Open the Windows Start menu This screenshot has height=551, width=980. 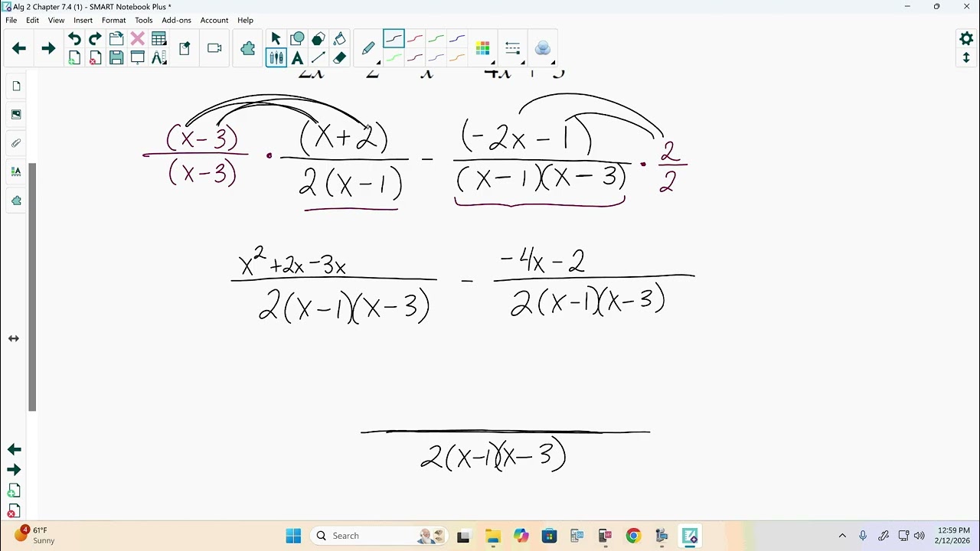(293, 536)
